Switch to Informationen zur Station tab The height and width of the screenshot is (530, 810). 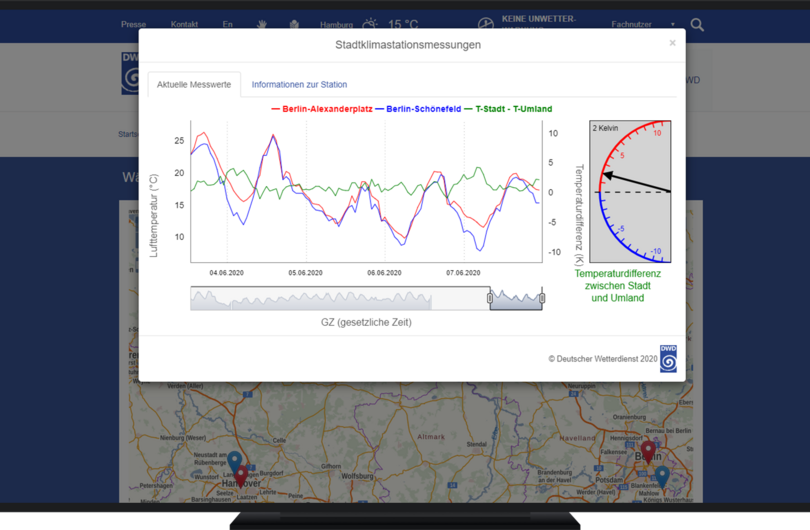tap(299, 84)
